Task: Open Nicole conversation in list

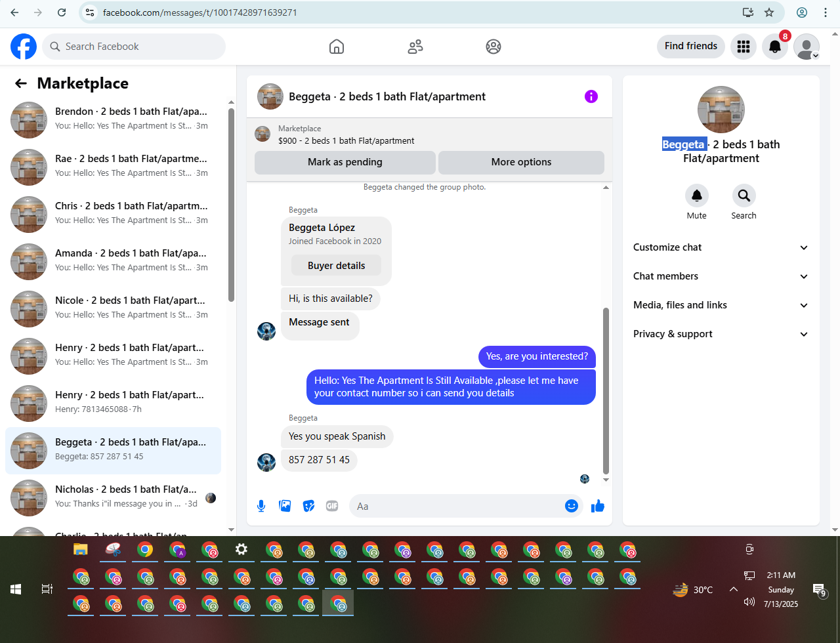Action: click(113, 308)
